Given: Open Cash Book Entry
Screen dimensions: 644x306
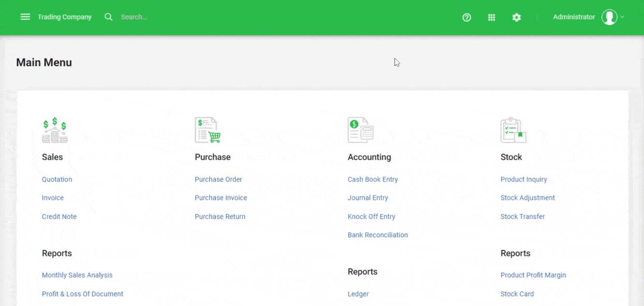Looking at the screenshot, I should click(x=373, y=179).
